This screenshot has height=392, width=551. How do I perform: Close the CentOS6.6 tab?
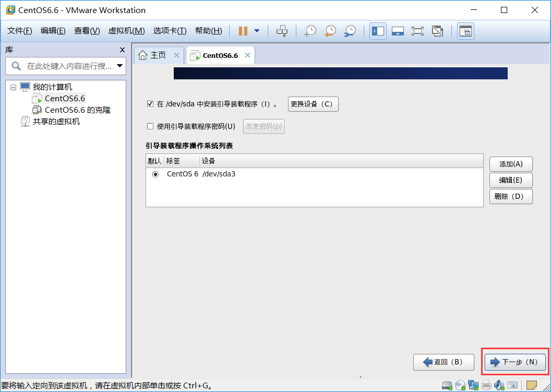[x=247, y=55]
